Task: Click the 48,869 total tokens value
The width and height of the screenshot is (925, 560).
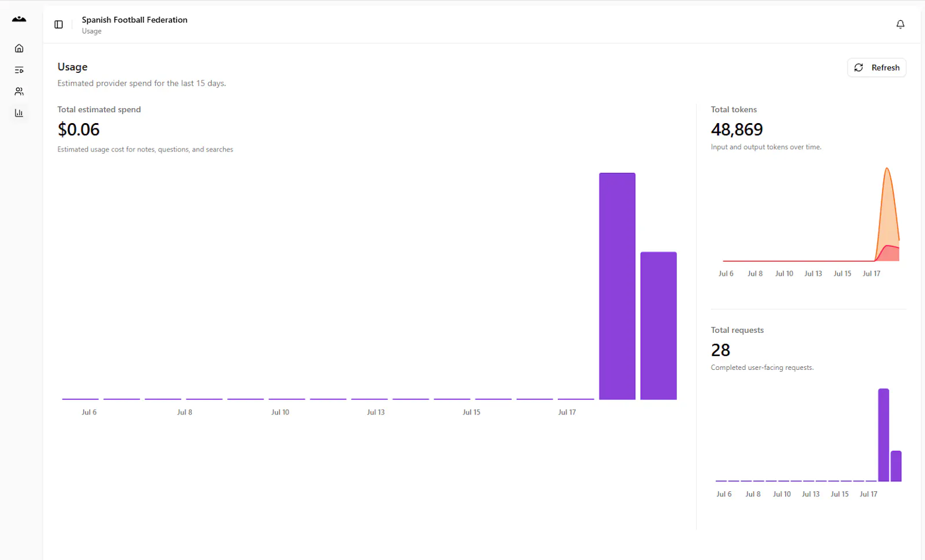Action: tap(737, 129)
